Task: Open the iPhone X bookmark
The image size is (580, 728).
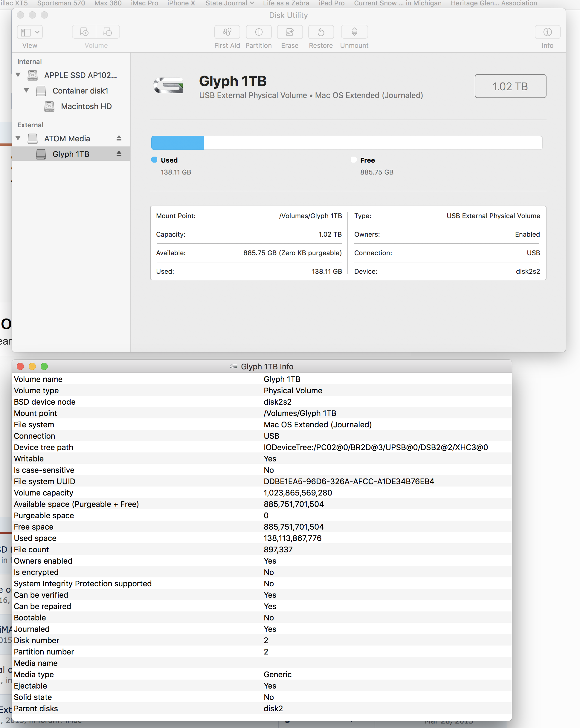Action: click(181, 3)
